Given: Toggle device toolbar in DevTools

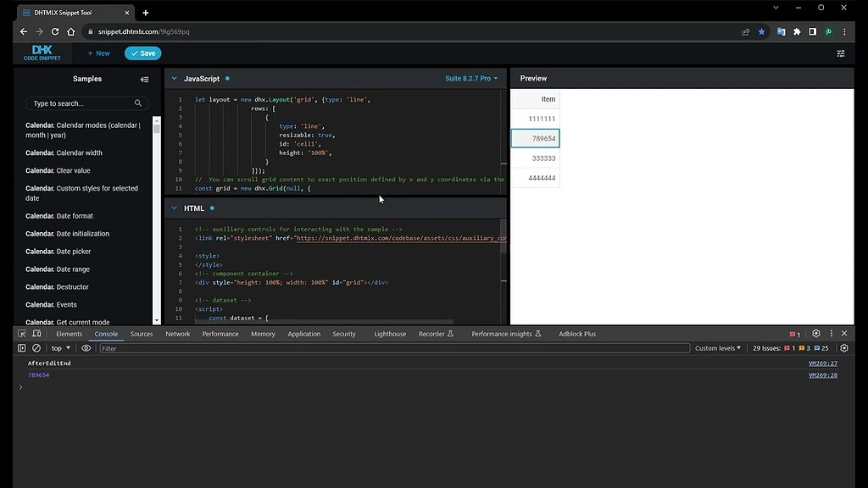Looking at the screenshot, I should click(x=36, y=334).
